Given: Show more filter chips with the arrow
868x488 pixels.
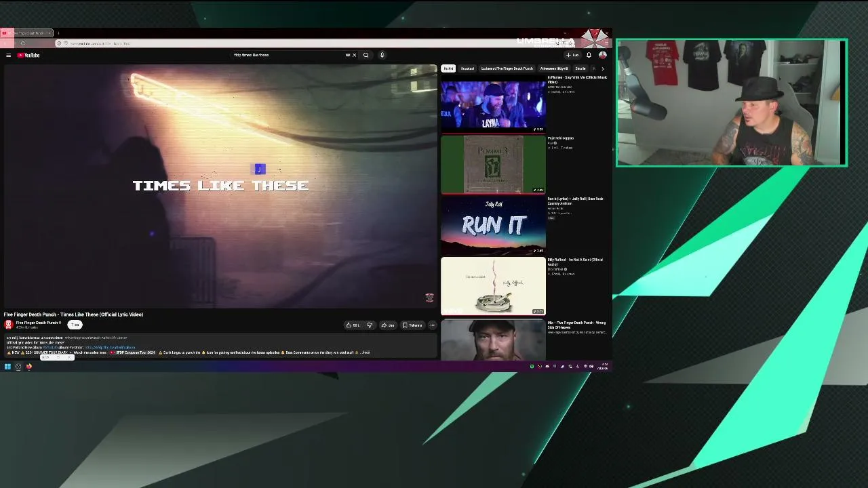Looking at the screenshot, I should (602, 68).
